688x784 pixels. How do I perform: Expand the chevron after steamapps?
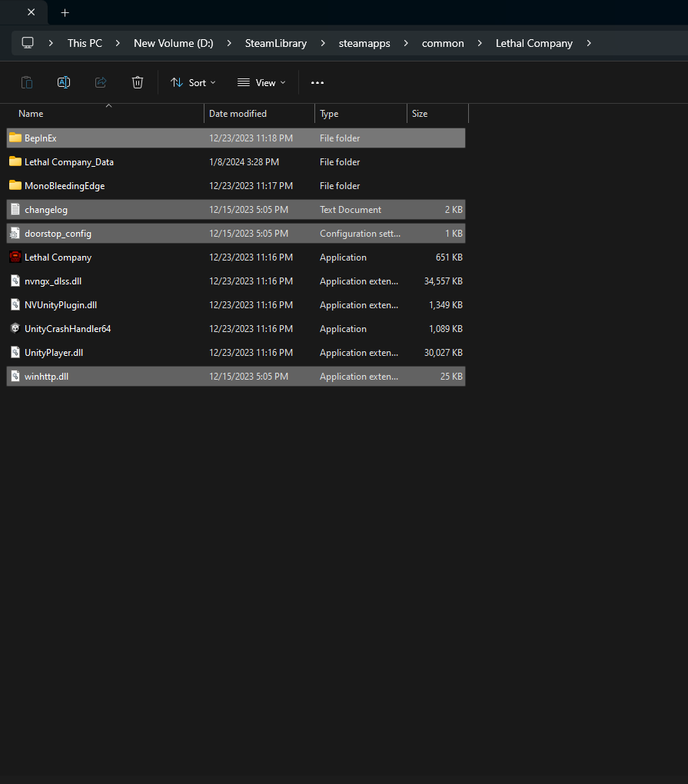click(406, 43)
